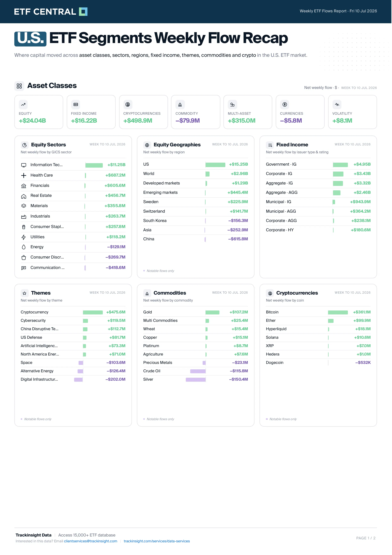Click the Financials bank icon
Screen dimensions: 392x555
[24, 186]
